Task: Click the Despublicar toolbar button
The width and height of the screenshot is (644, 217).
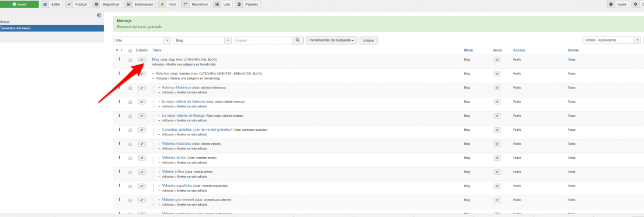Action: (107, 4)
